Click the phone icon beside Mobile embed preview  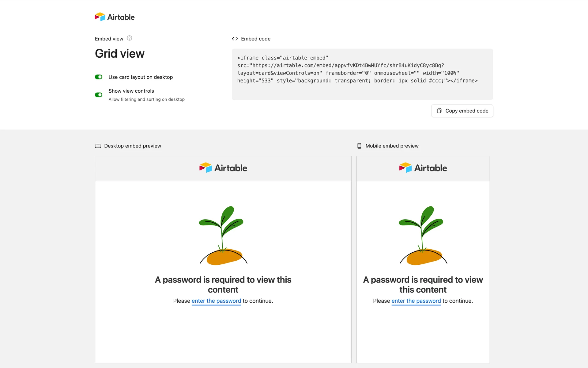359,146
